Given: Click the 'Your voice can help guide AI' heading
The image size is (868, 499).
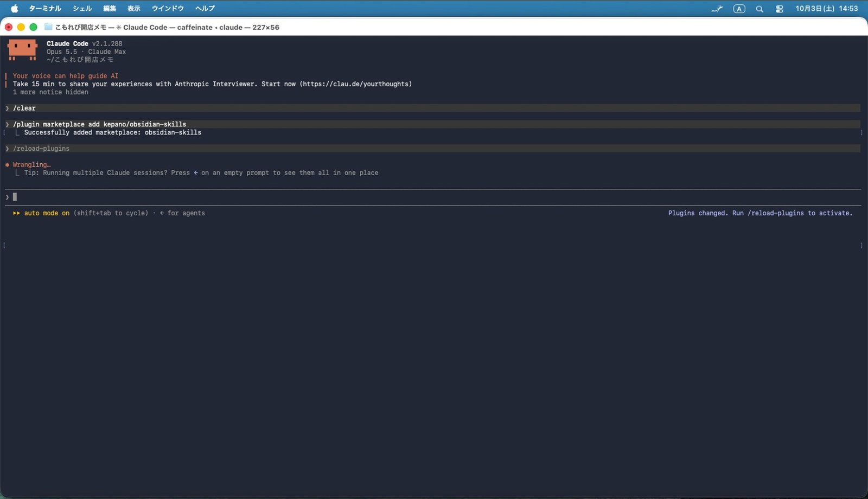Looking at the screenshot, I should point(65,76).
